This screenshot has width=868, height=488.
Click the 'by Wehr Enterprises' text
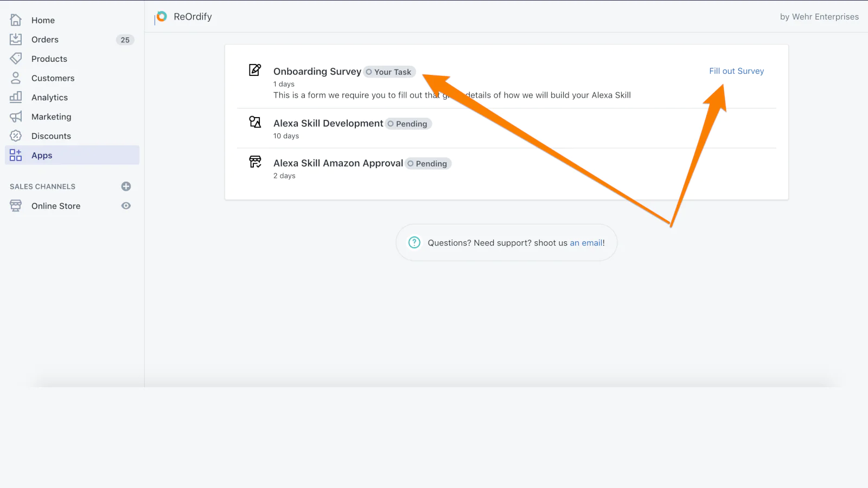point(819,17)
